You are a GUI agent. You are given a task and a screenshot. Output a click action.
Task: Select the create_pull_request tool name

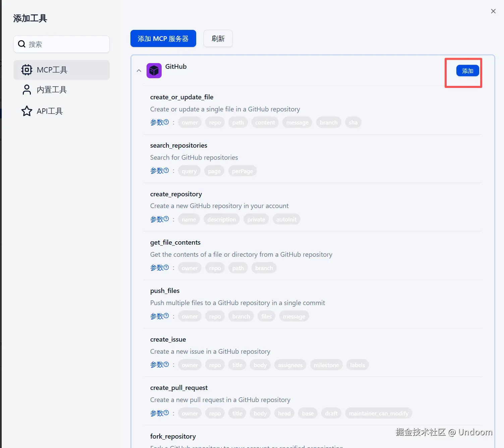pos(179,388)
